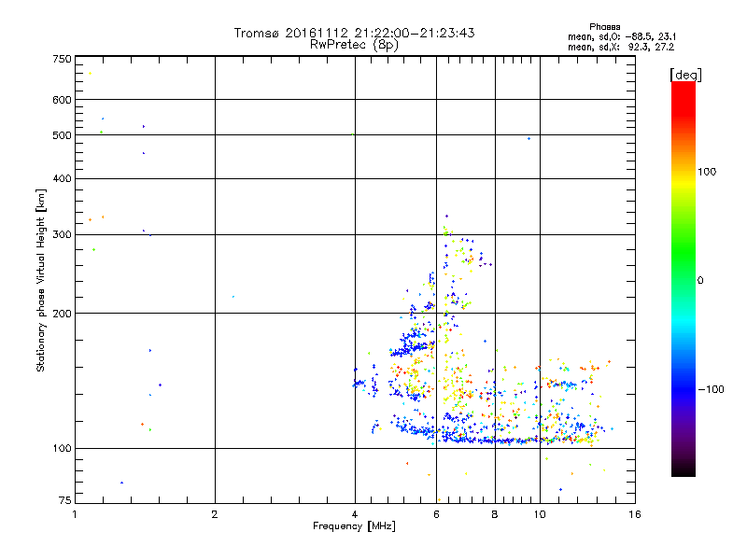Click the y-axis tick label "75"

[65, 500]
